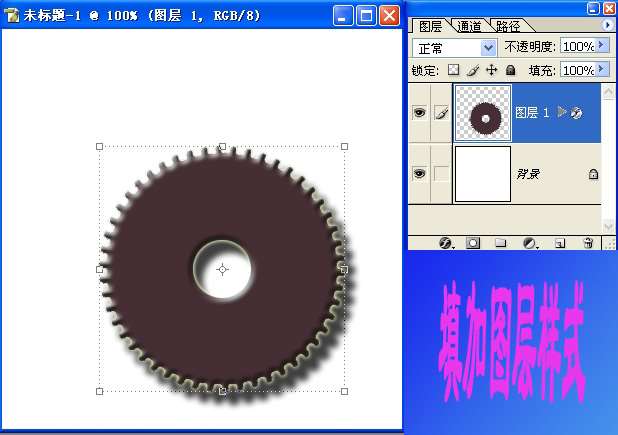Open the opacity slider arrow
Screen dimensions: 618x435
(x=602, y=45)
